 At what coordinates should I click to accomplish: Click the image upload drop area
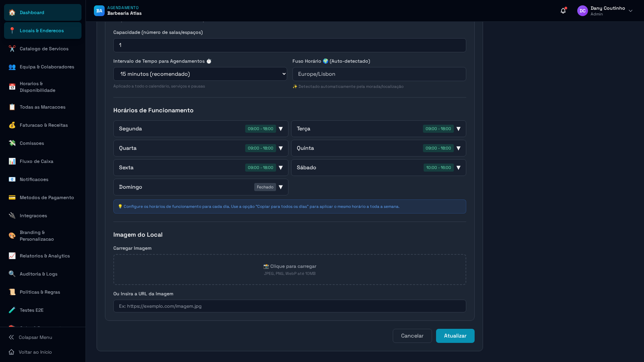tap(289, 269)
